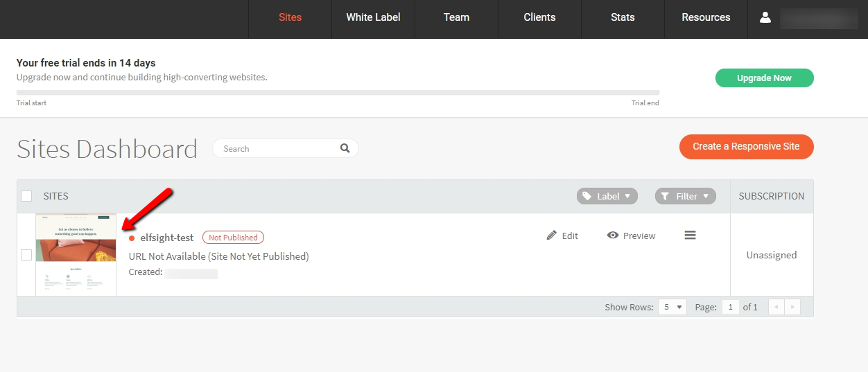Click the Unassigned subscription cell

[x=772, y=255]
